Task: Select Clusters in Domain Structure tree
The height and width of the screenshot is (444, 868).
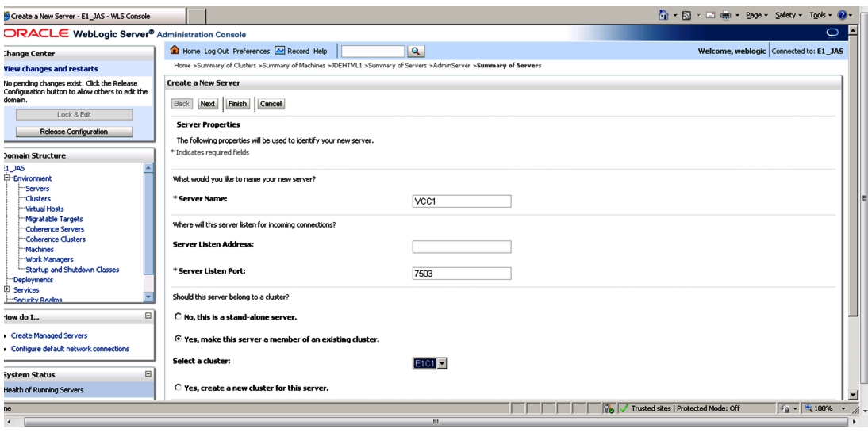Action: click(37, 198)
